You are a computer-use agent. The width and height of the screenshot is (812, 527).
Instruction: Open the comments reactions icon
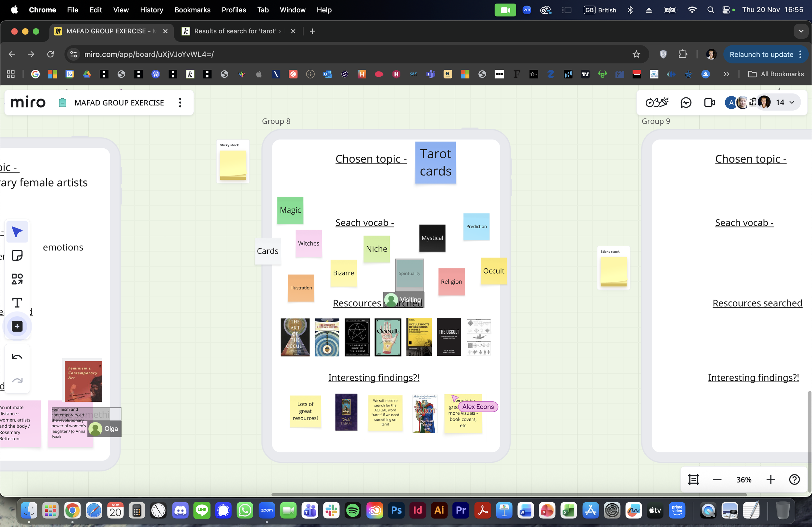(685, 103)
